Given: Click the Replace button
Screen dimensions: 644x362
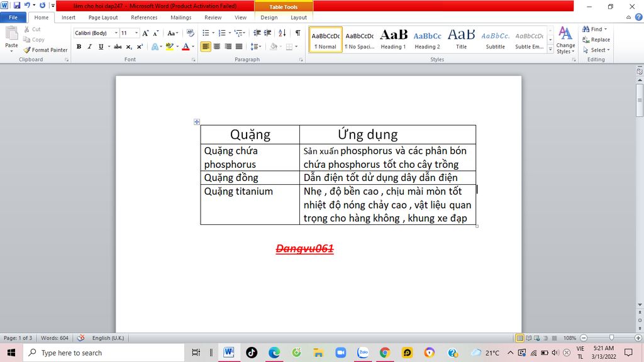Looking at the screenshot, I should tap(596, 40).
